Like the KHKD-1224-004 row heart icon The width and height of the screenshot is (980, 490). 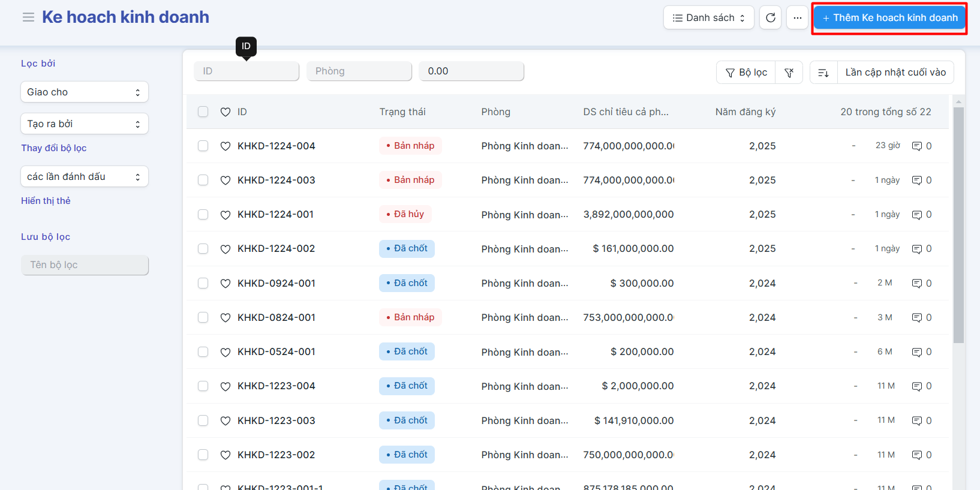226,146
